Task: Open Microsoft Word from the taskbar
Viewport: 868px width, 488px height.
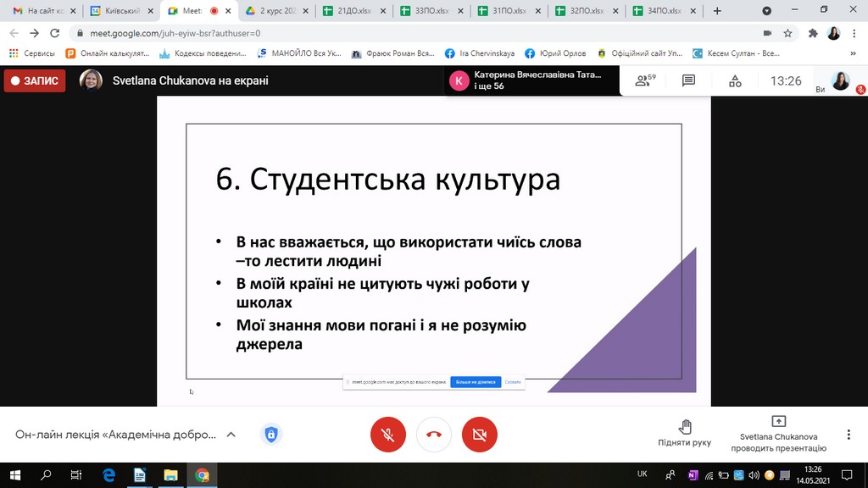Action: (139, 477)
